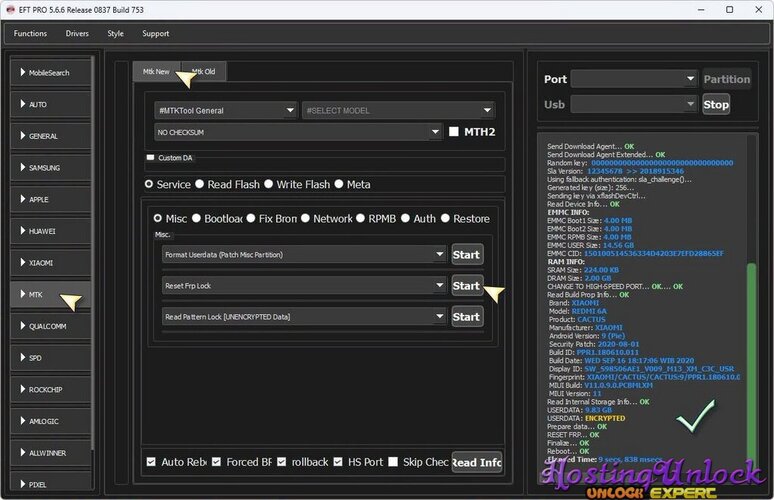Expand the MTK sidebar section arrow
The width and height of the screenshot is (774, 500).
23,294
